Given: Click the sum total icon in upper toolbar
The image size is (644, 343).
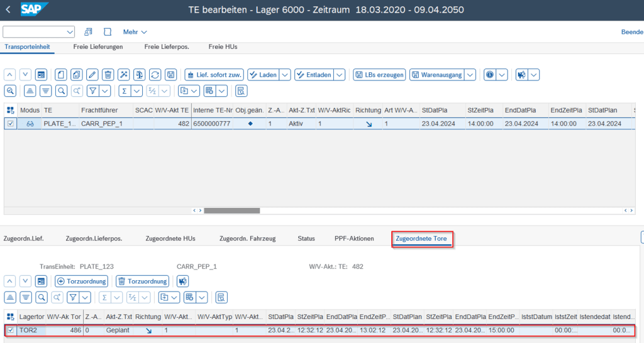Looking at the screenshot, I should pos(125,91).
